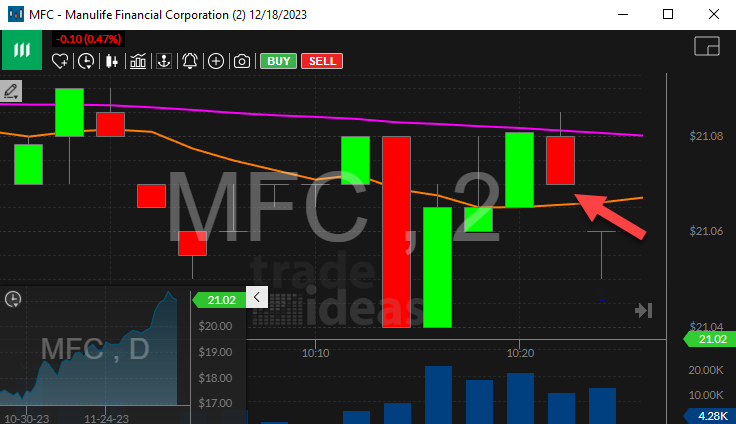Collapse the daily mini chart panel arrow
The height and width of the screenshot is (424, 736).
pos(257,297)
